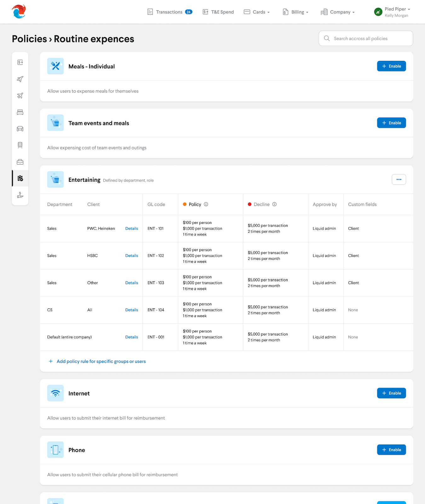
Task: Open the dollar transfer icon atop the sidebar
Action: point(20,62)
